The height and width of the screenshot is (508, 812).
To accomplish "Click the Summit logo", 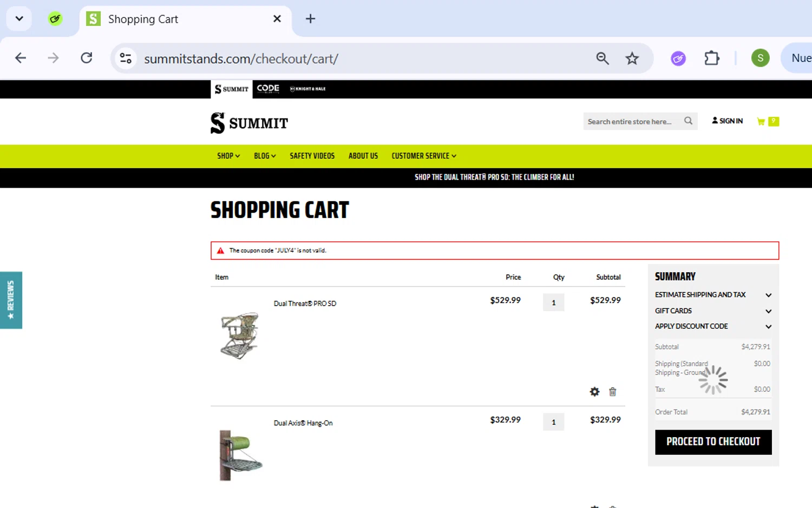I will coord(249,123).
